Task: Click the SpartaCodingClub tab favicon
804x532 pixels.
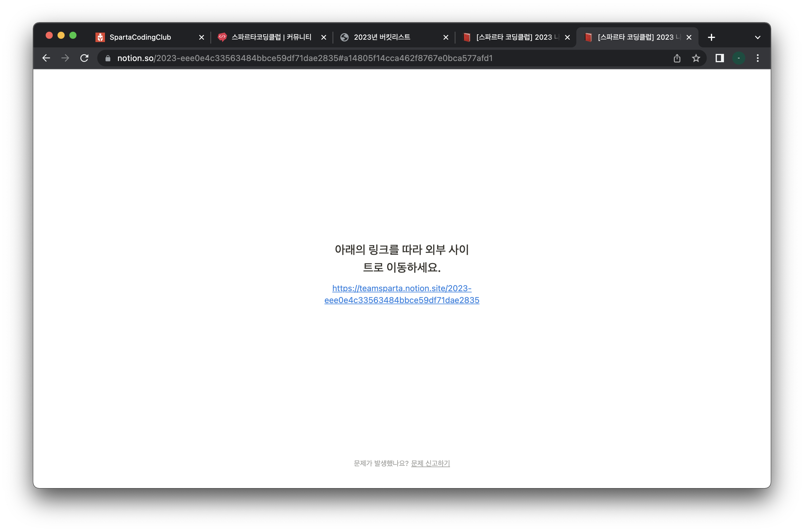Action: pos(100,37)
